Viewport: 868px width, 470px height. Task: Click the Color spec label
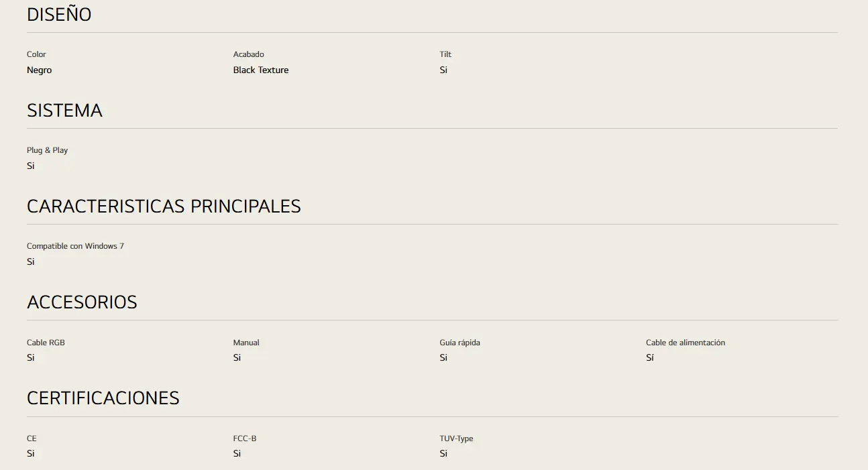tap(36, 54)
